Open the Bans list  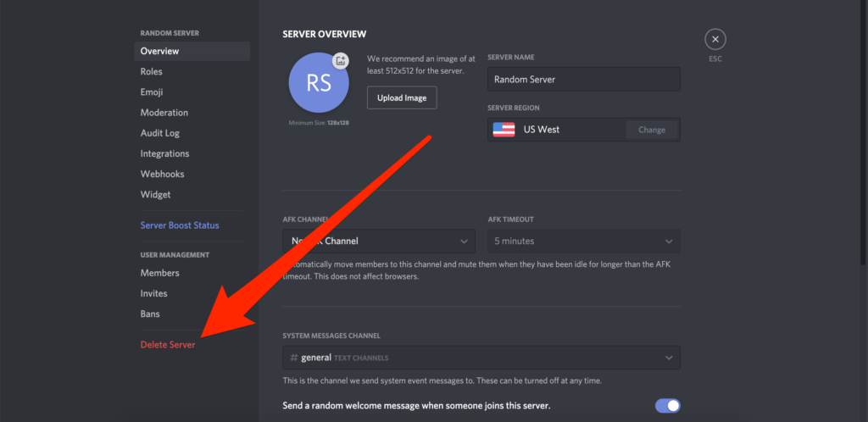tap(150, 314)
